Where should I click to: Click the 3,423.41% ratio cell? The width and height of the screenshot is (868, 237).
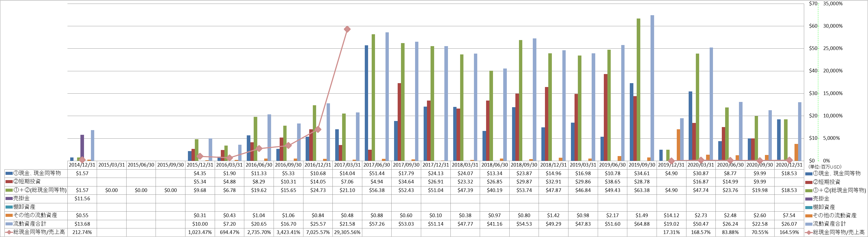288,232
